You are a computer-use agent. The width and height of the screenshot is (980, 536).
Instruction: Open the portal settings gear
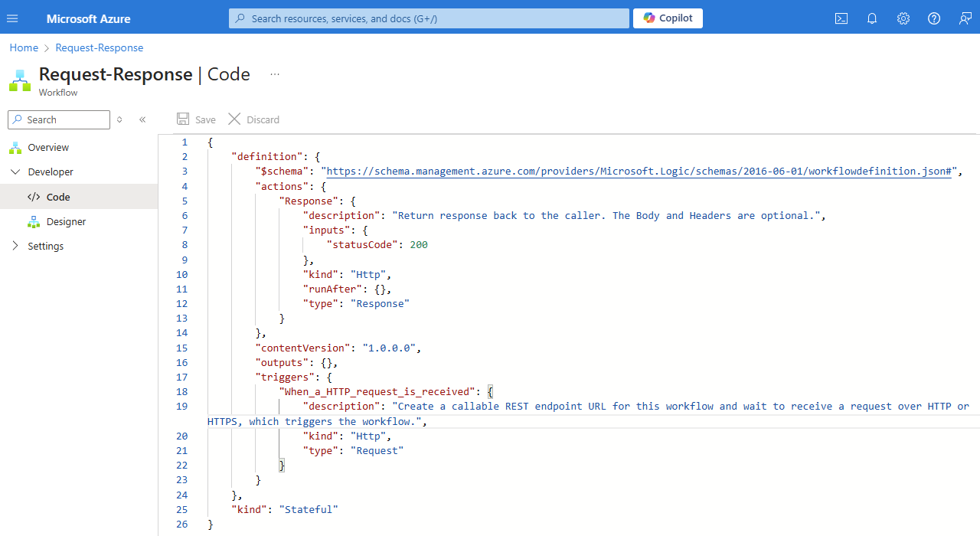[903, 18]
